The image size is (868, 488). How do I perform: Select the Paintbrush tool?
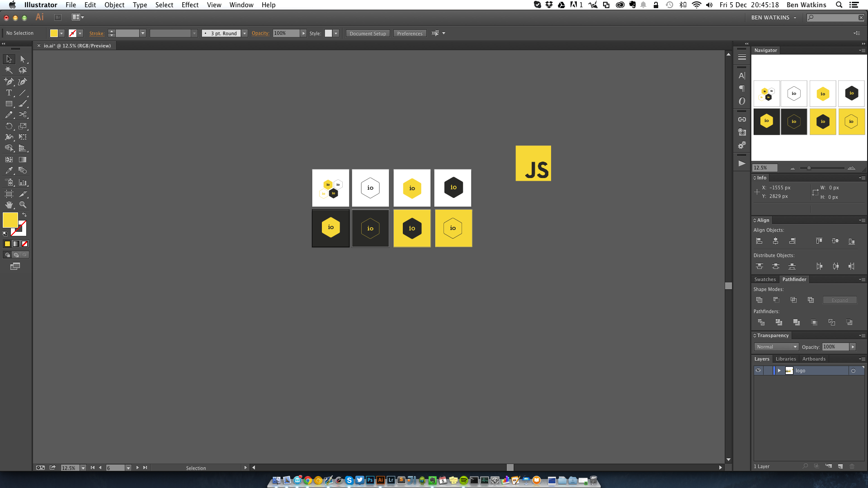click(23, 104)
